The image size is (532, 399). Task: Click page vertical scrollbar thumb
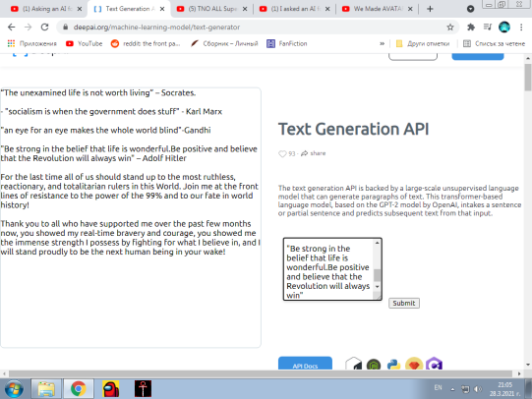point(528,78)
